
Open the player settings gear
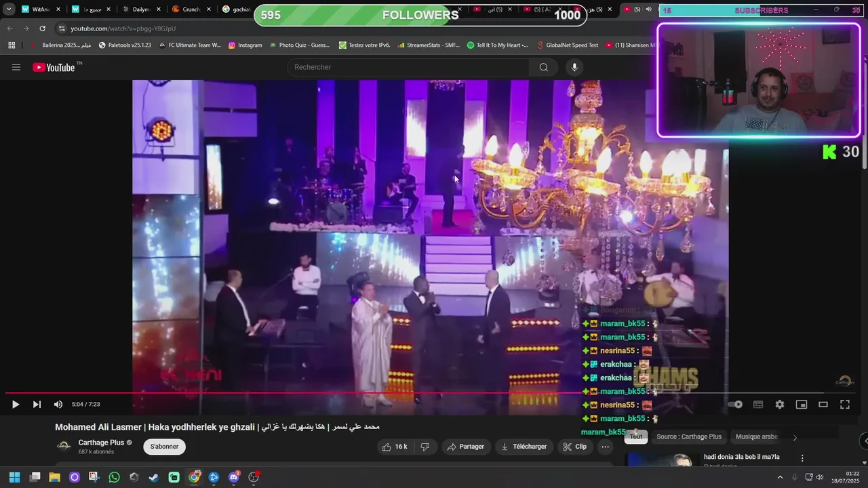click(780, 405)
